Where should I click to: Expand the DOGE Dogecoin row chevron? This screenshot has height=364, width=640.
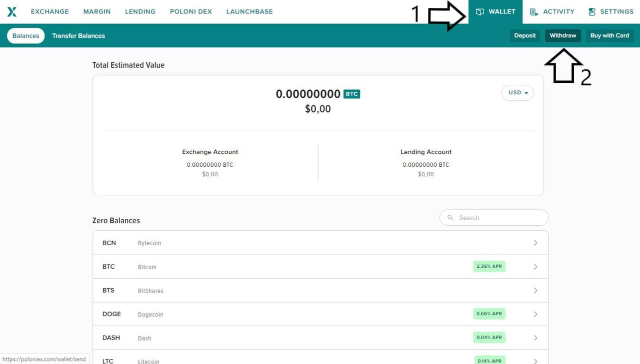coord(535,314)
